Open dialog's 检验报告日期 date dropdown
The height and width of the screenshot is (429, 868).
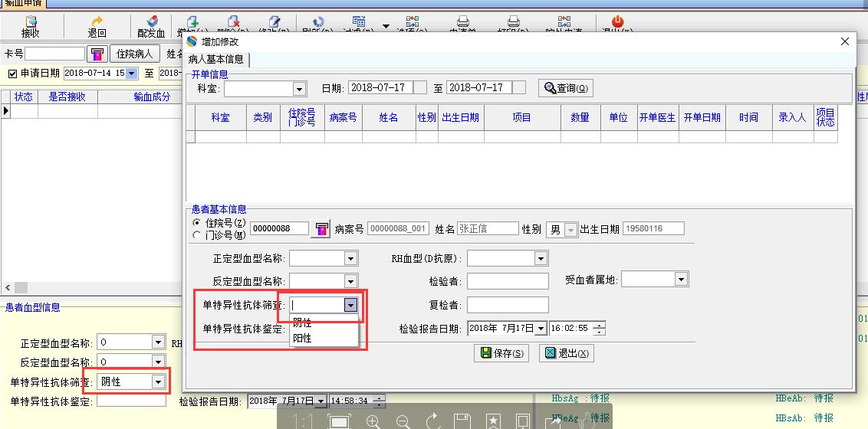(541, 329)
